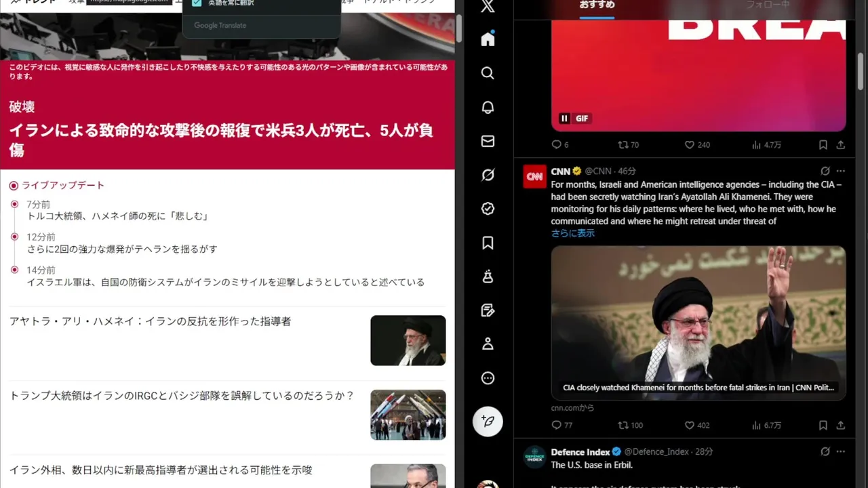Open Khamenei thumbnail beside アヤトラ article
The image size is (868, 488).
[x=408, y=340]
